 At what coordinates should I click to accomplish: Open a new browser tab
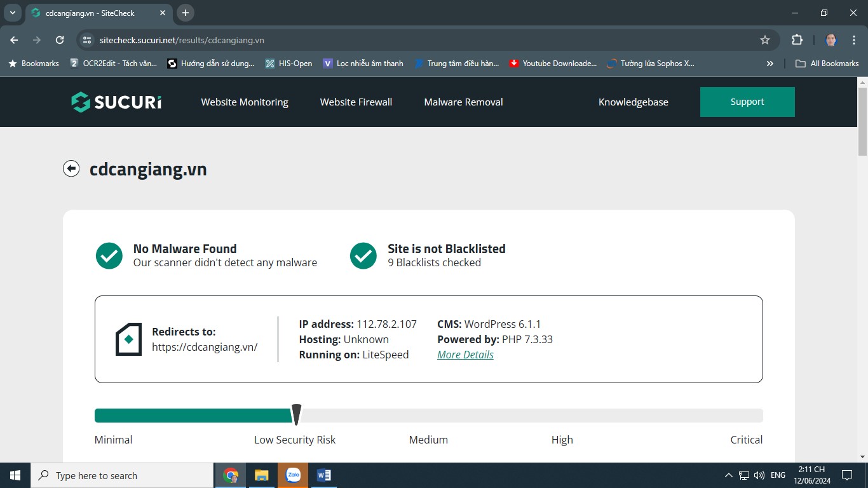coord(186,13)
